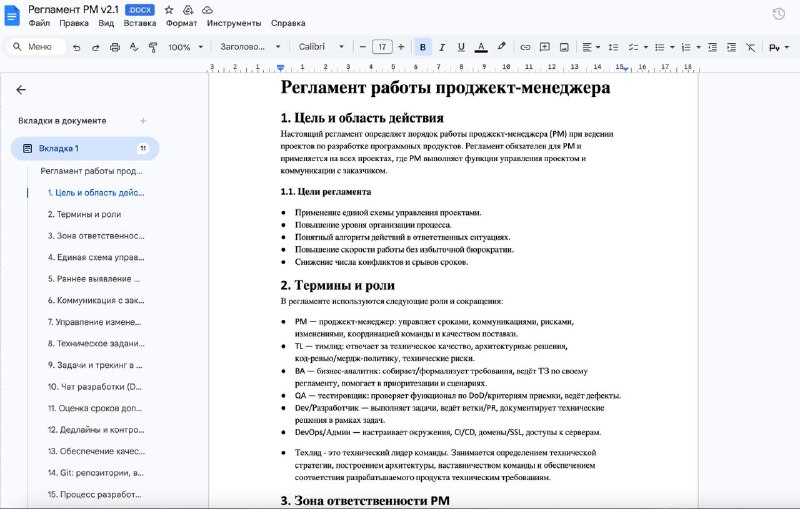Click the back arrow in the sidebar
This screenshot has width=800, height=509.
click(21, 89)
